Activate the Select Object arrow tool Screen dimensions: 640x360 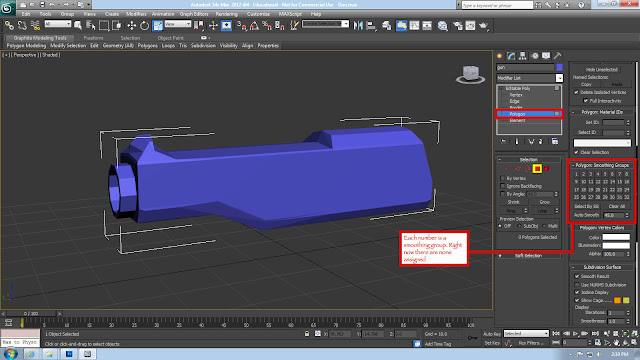click(x=78, y=26)
